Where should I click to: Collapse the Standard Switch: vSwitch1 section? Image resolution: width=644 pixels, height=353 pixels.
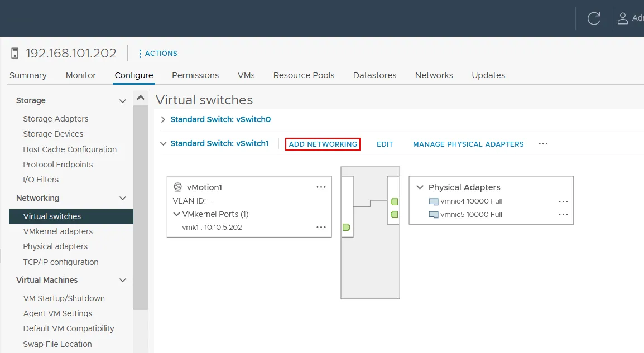(163, 143)
